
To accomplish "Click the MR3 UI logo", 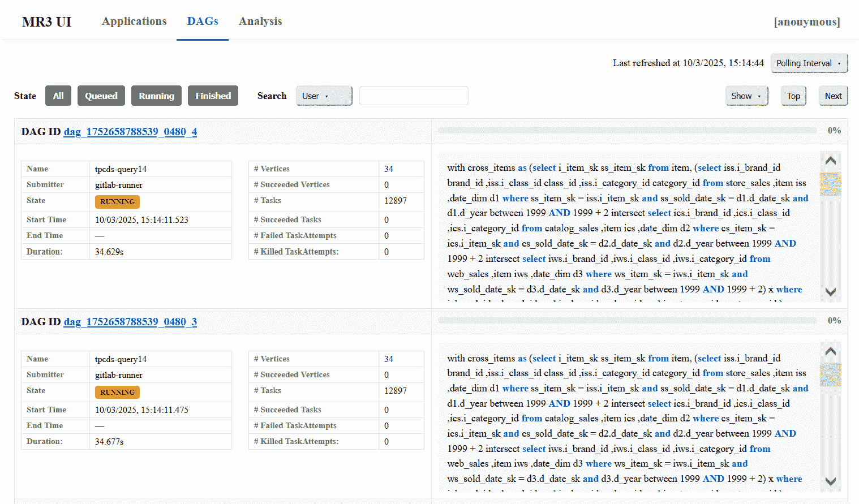I will 46,22.
